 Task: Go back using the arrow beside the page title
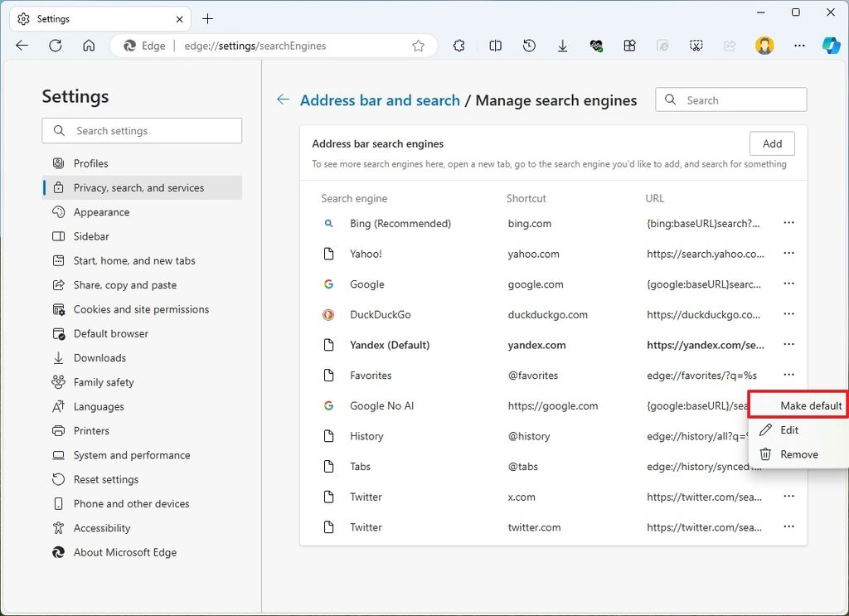tap(283, 99)
